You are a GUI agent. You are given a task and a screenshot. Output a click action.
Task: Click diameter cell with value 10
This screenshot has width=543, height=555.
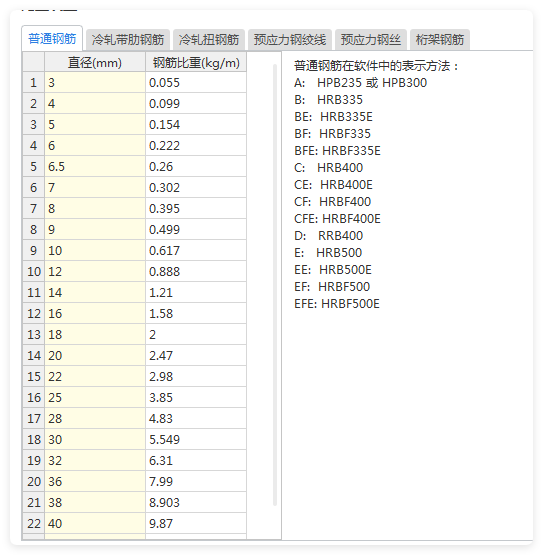tap(95, 250)
